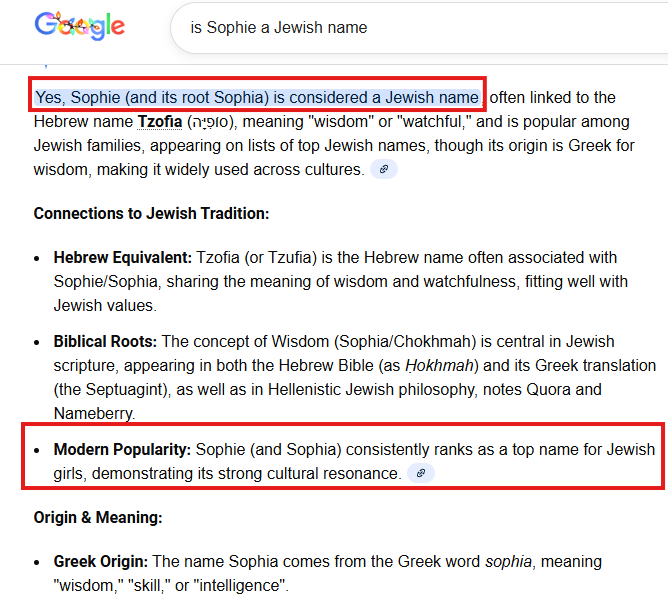Screen dimensions: 668x594
Task: Select the "Hebrew Equivalent" bold label
Action: click(x=122, y=258)
